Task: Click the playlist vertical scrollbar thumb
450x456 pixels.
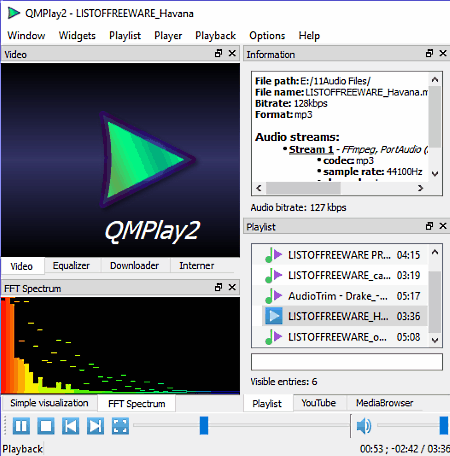Action: (x=435, y=302)
